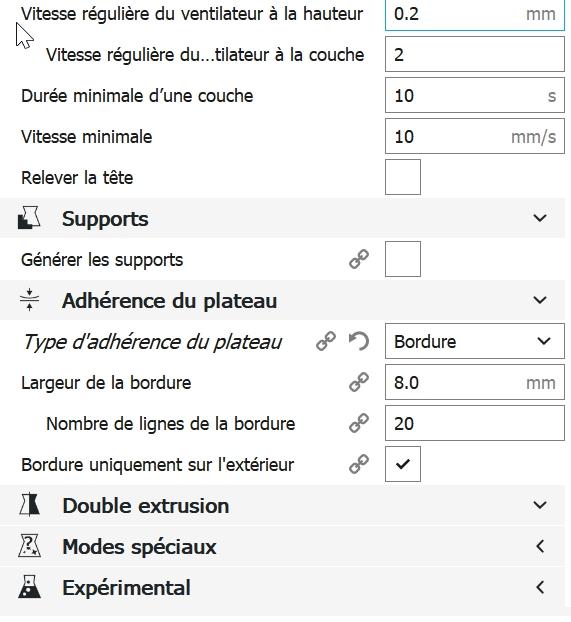The image size is (571, 622).
Task: Click the Expérimental flask icon
Action: [29, 587]
